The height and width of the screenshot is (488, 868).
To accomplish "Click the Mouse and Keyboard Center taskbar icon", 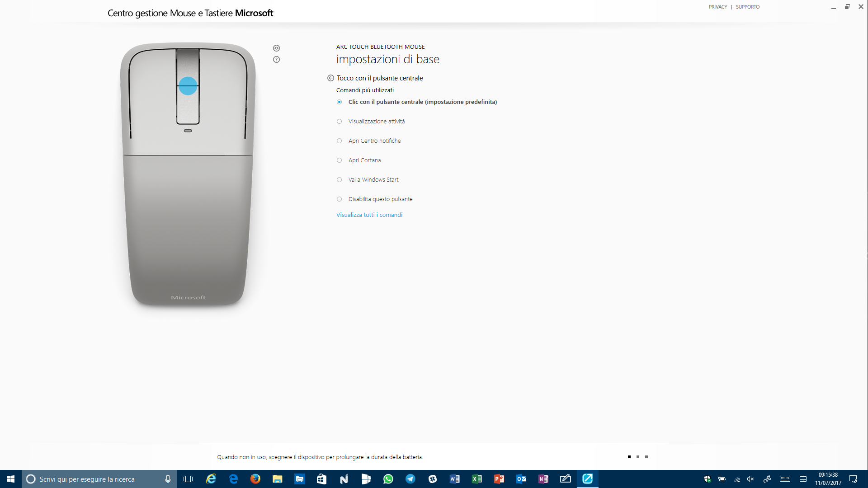I will coord(588,479).
